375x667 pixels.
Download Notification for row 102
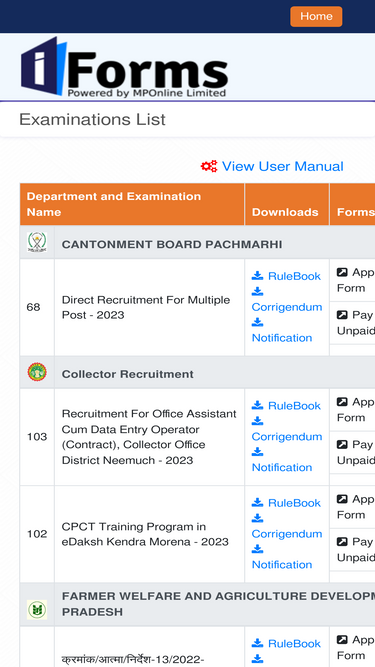click(x=282, y=564)
